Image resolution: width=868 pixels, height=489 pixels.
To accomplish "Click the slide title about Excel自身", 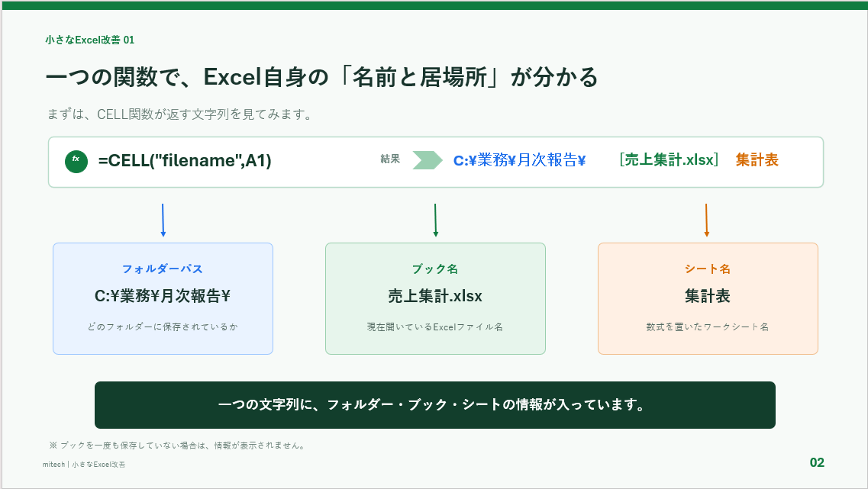I will click(322, 77).
